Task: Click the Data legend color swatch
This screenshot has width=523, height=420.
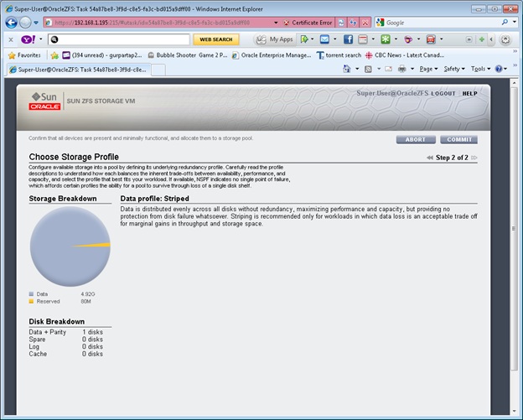Action: [31, 294]
